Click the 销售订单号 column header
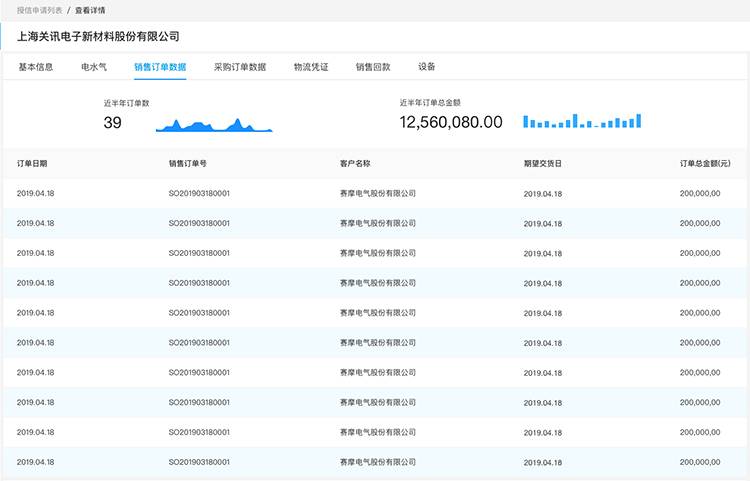 point(188,163)
